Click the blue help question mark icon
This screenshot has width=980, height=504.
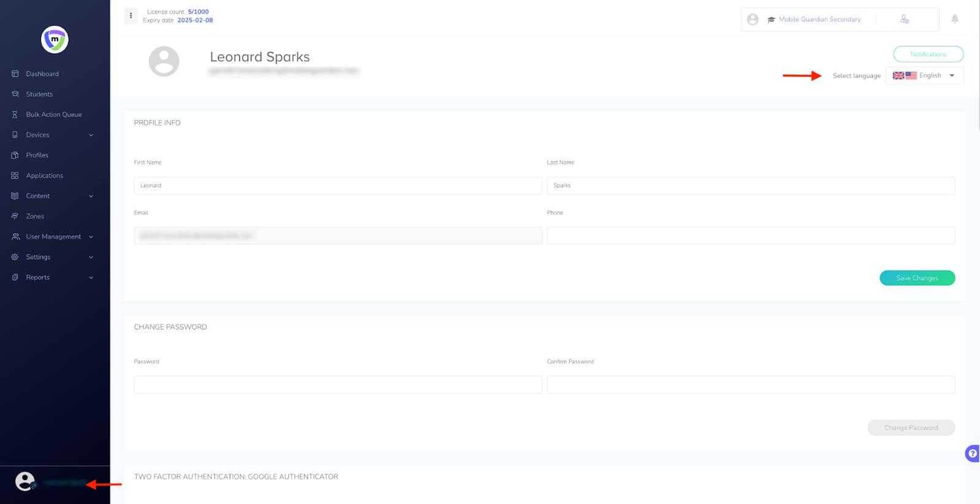point(972,453)
